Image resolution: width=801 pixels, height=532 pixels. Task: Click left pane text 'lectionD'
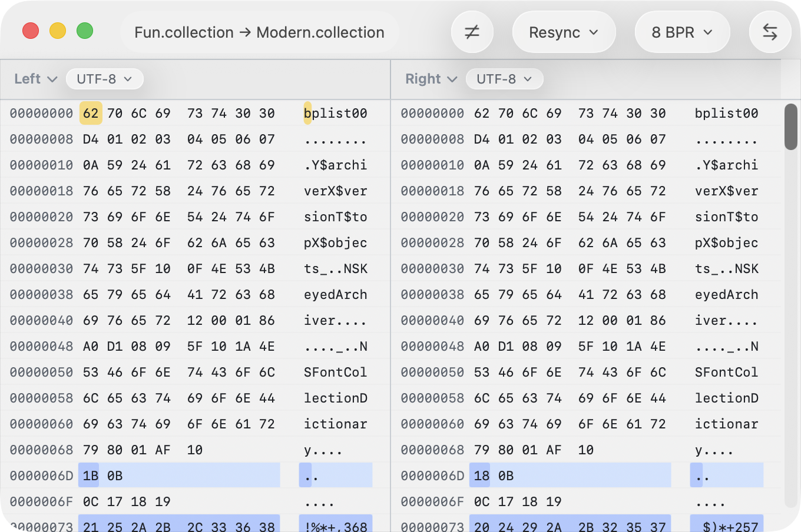click(336, 398)
